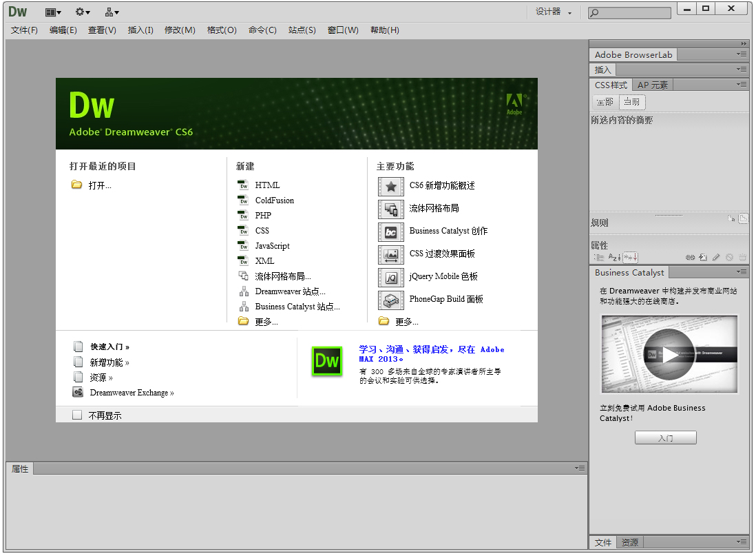Click the CSS6 新增功能概述 star icon

(391, 186)
